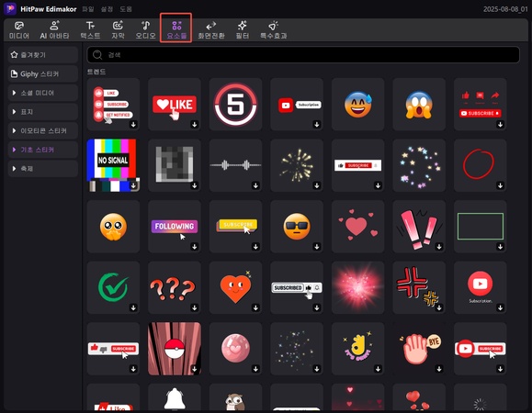Select the green check mark sticker
Image resolution: width=532 pixels, height=413 pixels.
[x=113, y=287]
